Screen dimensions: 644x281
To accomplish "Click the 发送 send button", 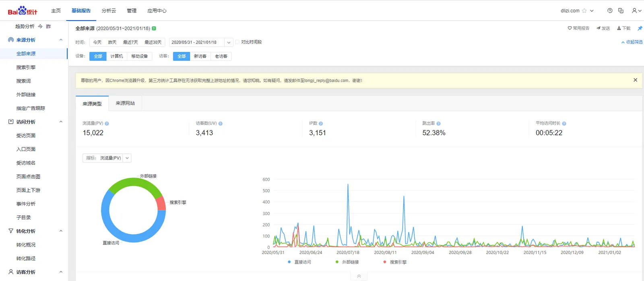I will pyautogui.click(x=603, y=28).
